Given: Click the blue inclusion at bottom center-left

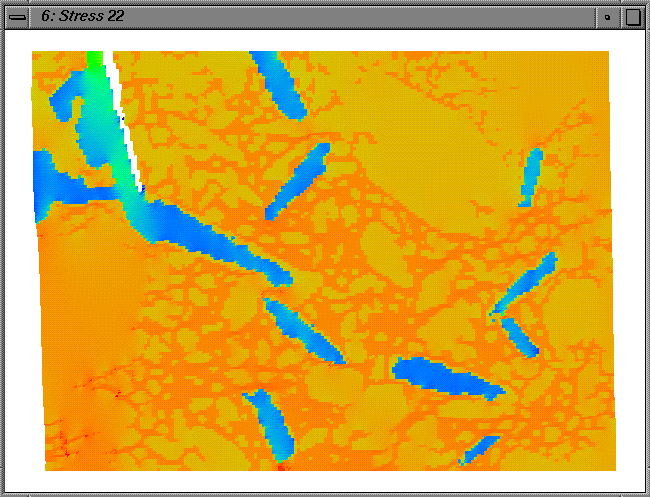Looking at the screenshot, I should (269, 421).
